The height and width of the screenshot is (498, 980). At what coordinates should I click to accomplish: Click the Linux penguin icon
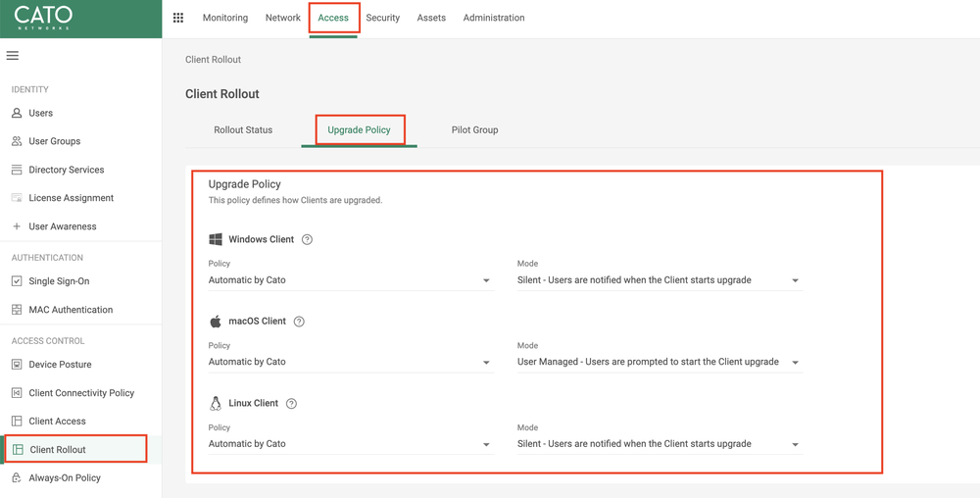tap(216, 403)
